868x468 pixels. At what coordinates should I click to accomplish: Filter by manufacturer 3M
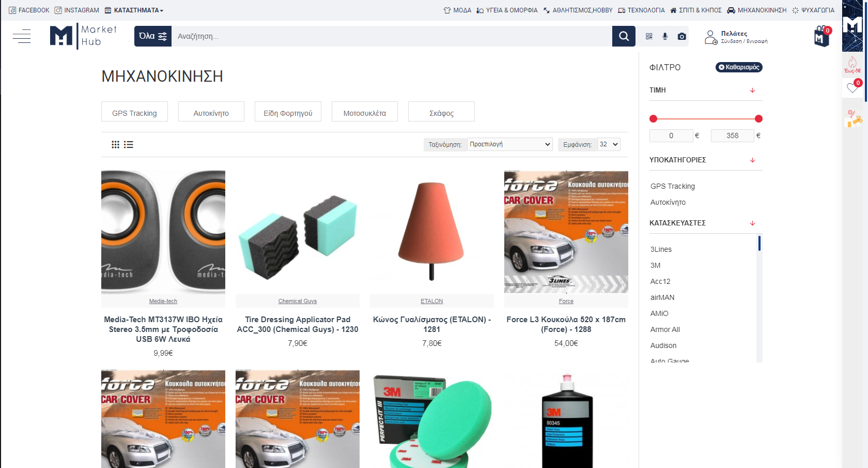coord(655,265)
